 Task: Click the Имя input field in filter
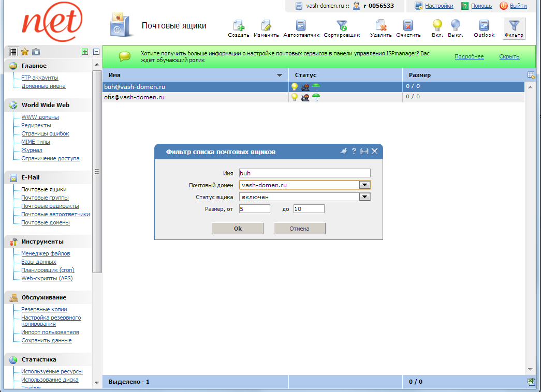tap(304, 173)
